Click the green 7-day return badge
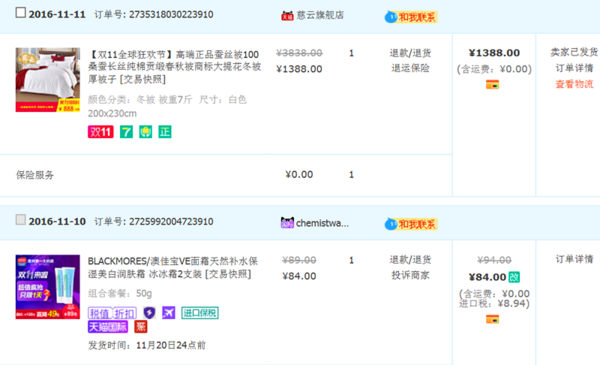Image resolution: width=600 pixels, height=365 pixels. click(x=126, y=132)
